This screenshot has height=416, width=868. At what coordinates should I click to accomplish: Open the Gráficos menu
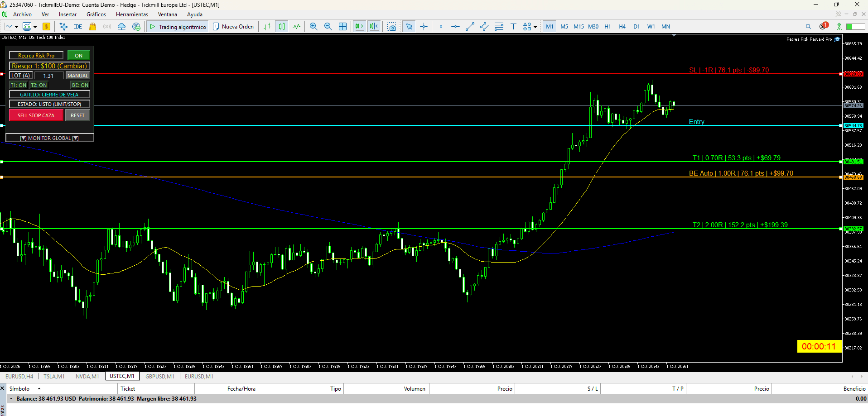96,14
